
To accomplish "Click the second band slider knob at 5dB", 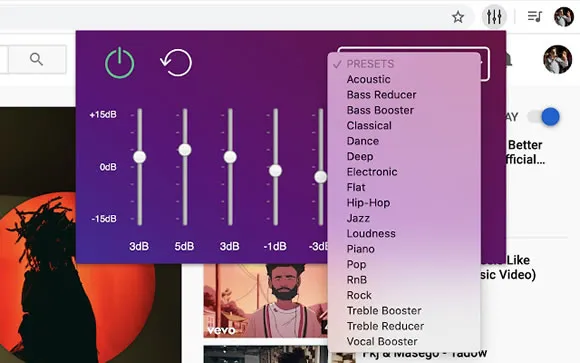I will pos(185,150).
